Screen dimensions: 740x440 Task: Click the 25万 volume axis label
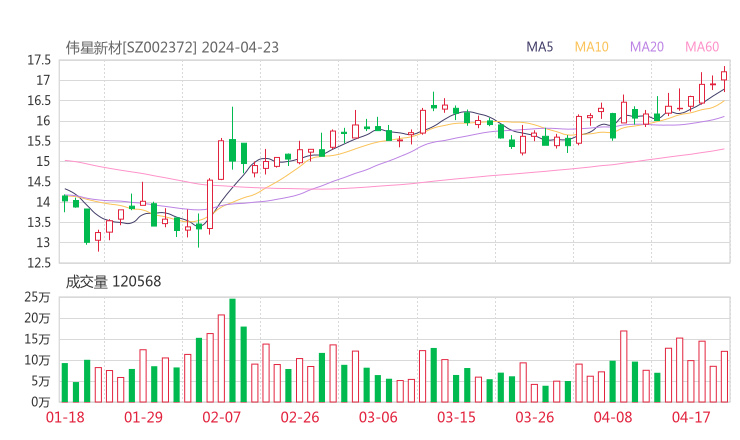tap(37, 297)
